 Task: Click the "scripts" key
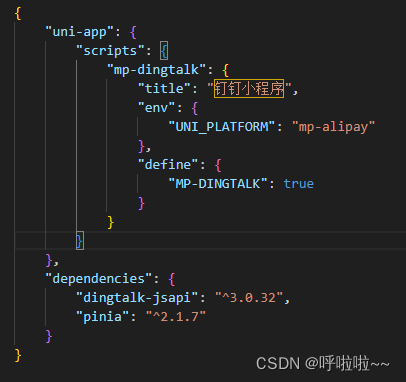click(111, 51)
